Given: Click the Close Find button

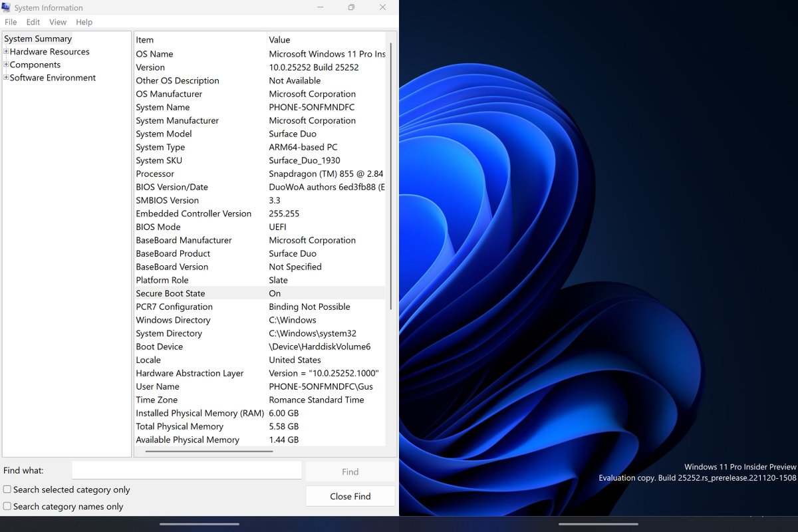Looking at the screenshot, I should [350, 496].
